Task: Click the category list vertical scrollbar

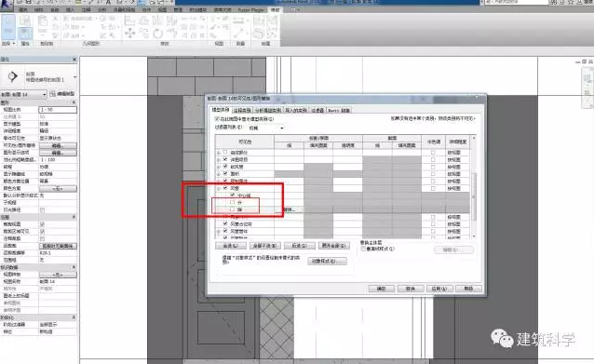Action: 473,195
